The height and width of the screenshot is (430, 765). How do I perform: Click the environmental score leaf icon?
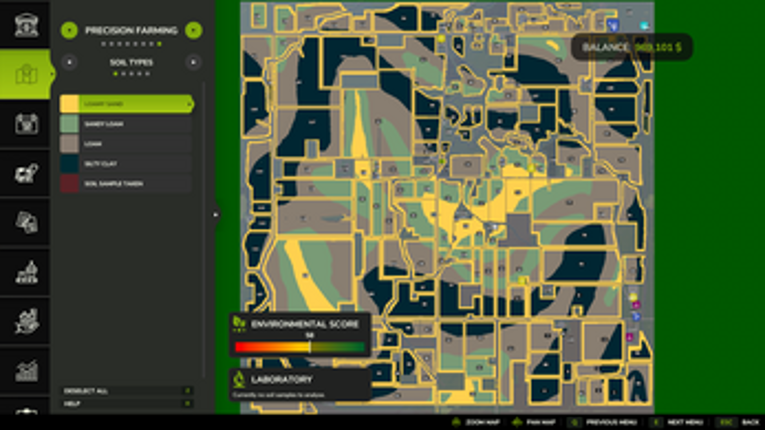[240, 323]
